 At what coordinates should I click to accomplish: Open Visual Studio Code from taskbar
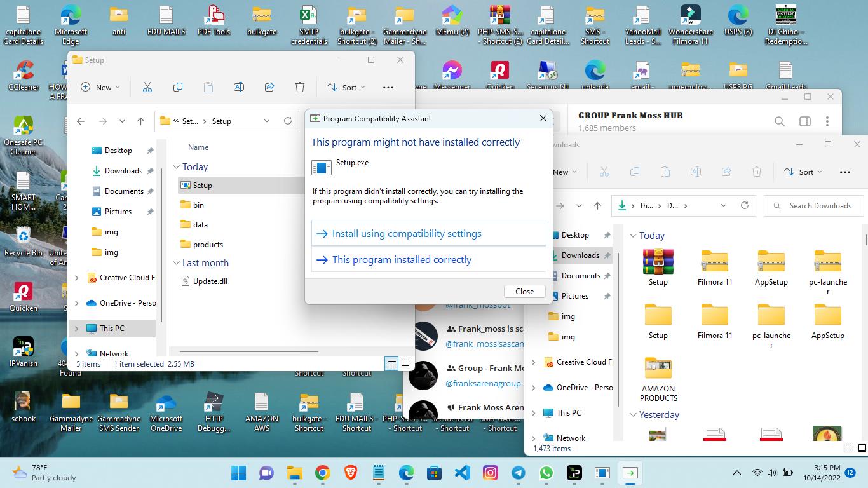[463, 473]
